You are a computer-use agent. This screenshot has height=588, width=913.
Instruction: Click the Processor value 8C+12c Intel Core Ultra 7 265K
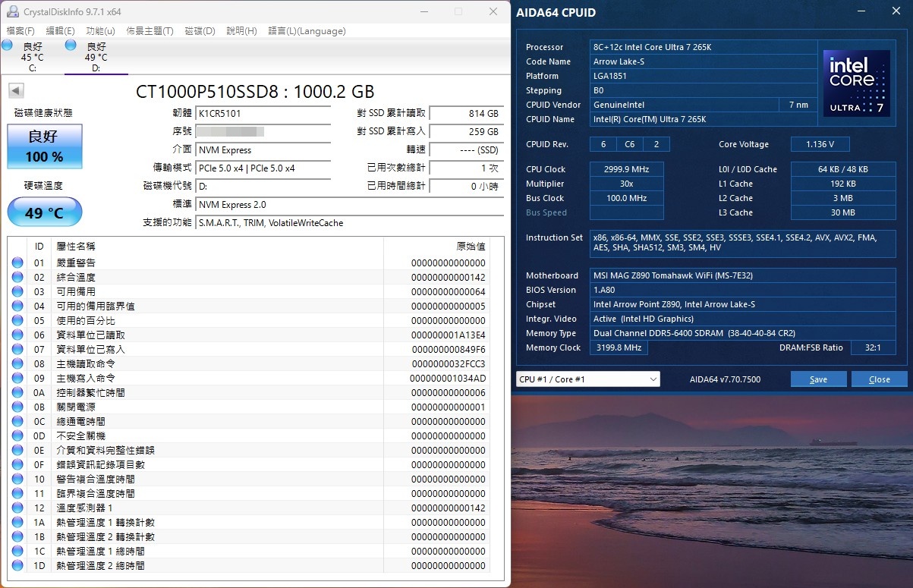click(x=705, y=47)
